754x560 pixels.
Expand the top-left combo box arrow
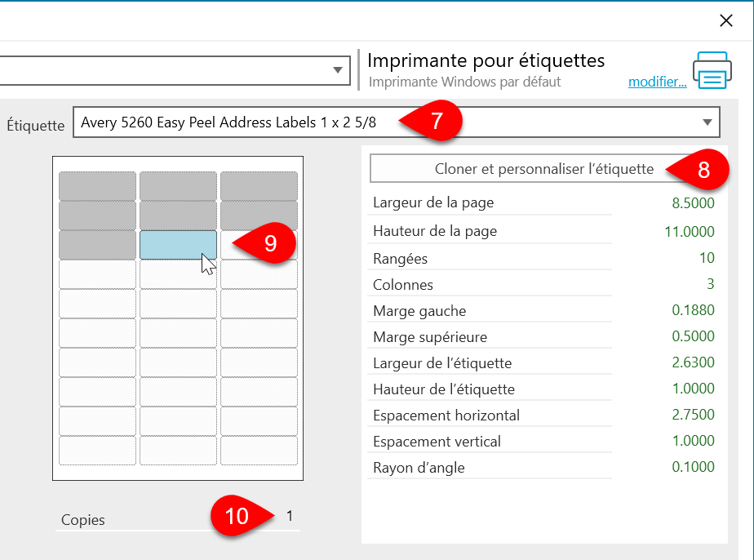click(338, 70)
